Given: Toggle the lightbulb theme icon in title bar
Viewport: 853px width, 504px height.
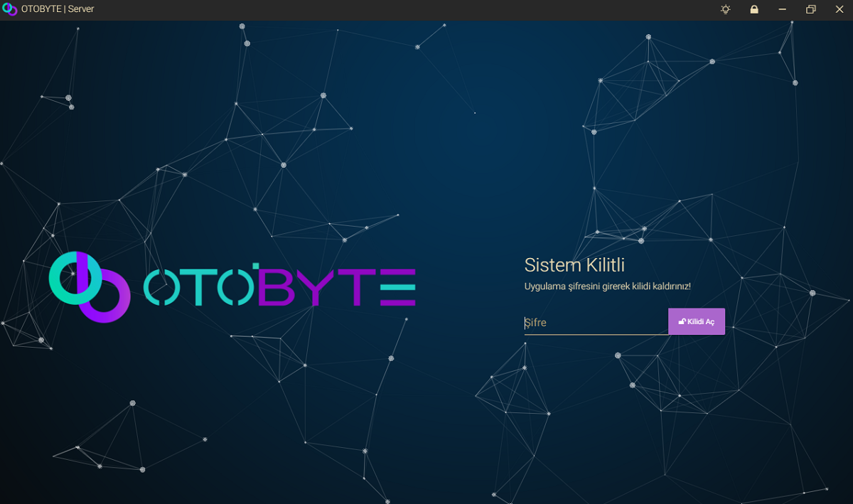Looking at the screenshot, I should pyautogui.click(x=725, y=9).
